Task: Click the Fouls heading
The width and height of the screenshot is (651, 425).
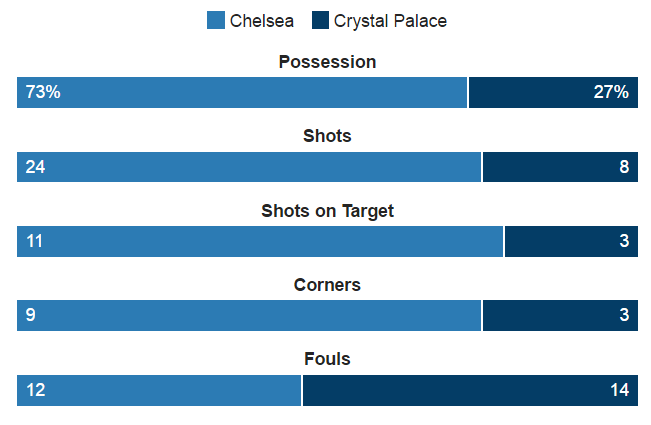Action: [x=327, y=359]
